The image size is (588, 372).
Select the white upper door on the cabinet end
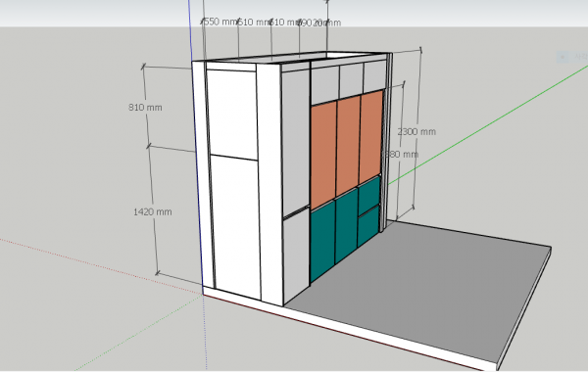coord(232,115)
